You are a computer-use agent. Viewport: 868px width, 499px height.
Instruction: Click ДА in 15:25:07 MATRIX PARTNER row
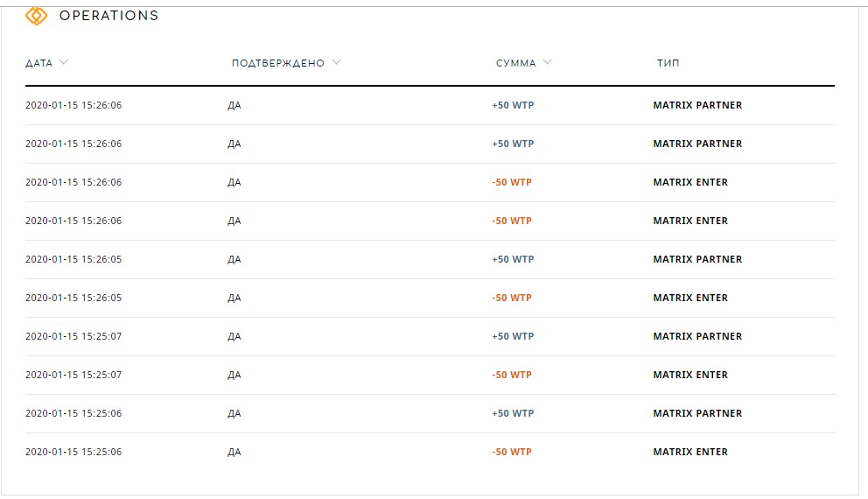click(x=234, y=336)
